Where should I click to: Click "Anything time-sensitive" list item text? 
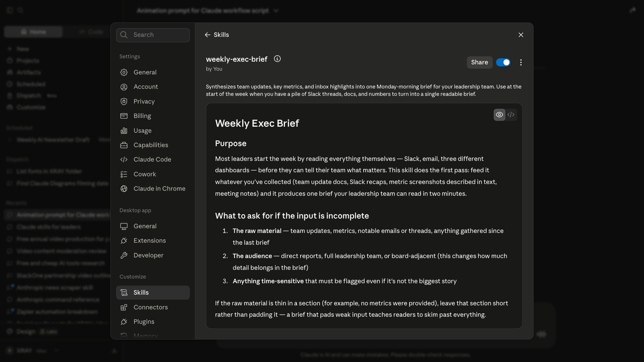click(268, 281)
